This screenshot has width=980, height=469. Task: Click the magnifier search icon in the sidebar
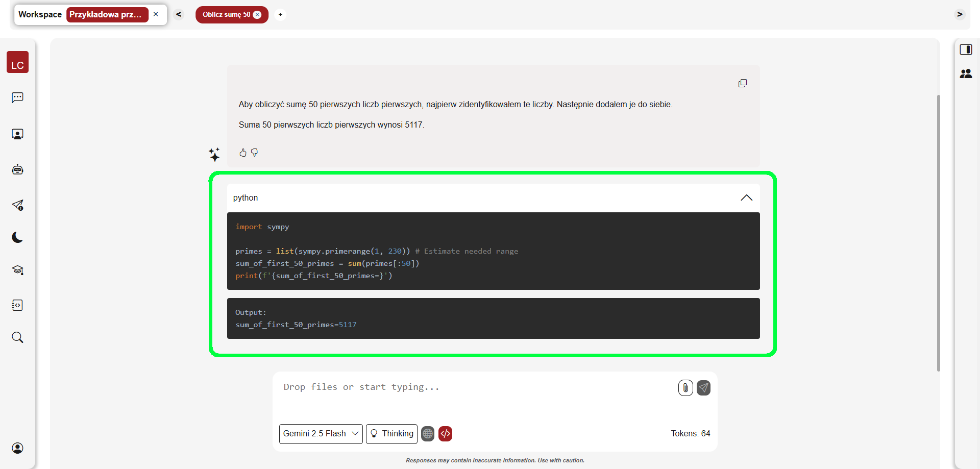[17, 337]
